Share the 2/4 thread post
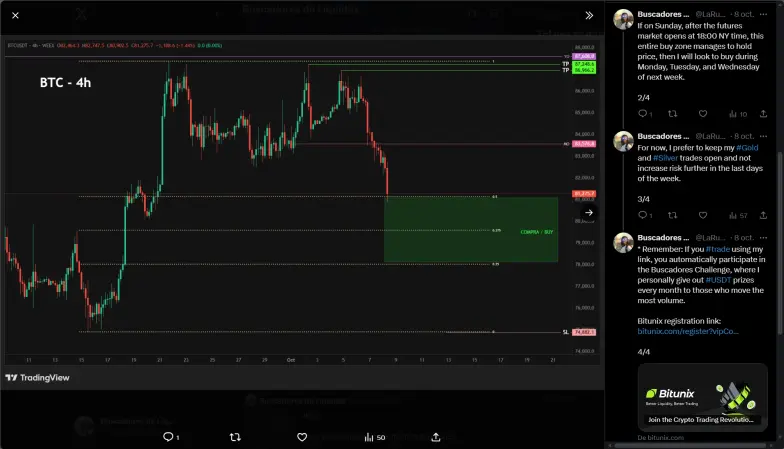This screenshot has height=449, width=784. [x=763, y=114]
